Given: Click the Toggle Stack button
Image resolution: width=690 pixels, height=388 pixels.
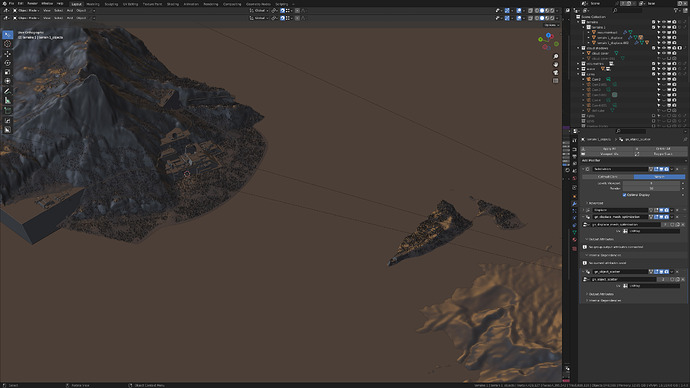Looking at the screenshot, I should [662, 154].
